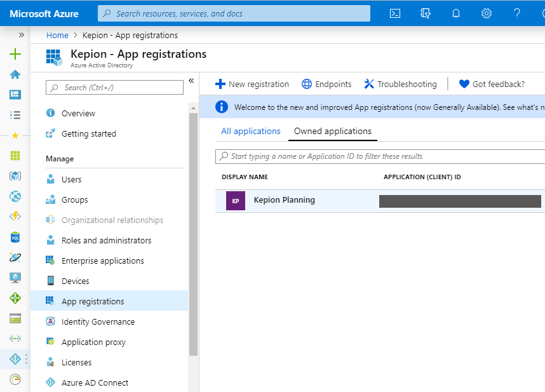
Task: Click the directory and subscription filter icon
Action: 425,13
